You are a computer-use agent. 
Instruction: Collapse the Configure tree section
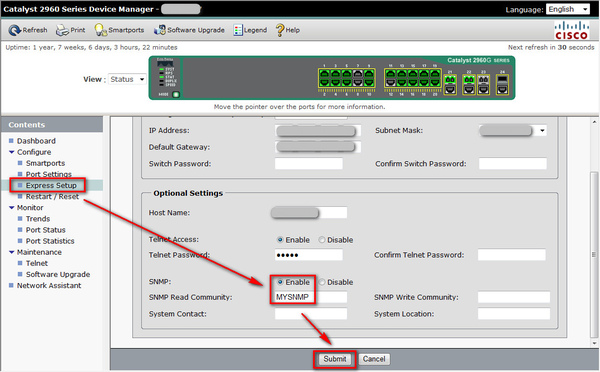pos(11,152)
